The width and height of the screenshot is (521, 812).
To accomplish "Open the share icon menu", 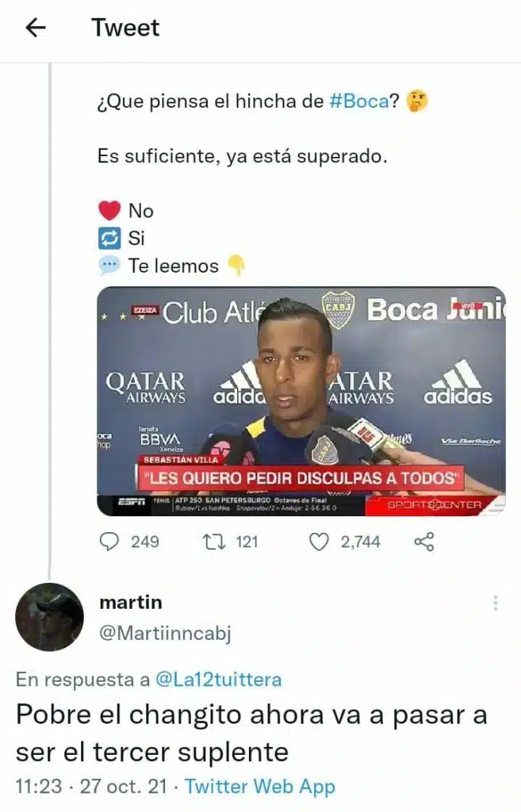I will coord(424,542).
